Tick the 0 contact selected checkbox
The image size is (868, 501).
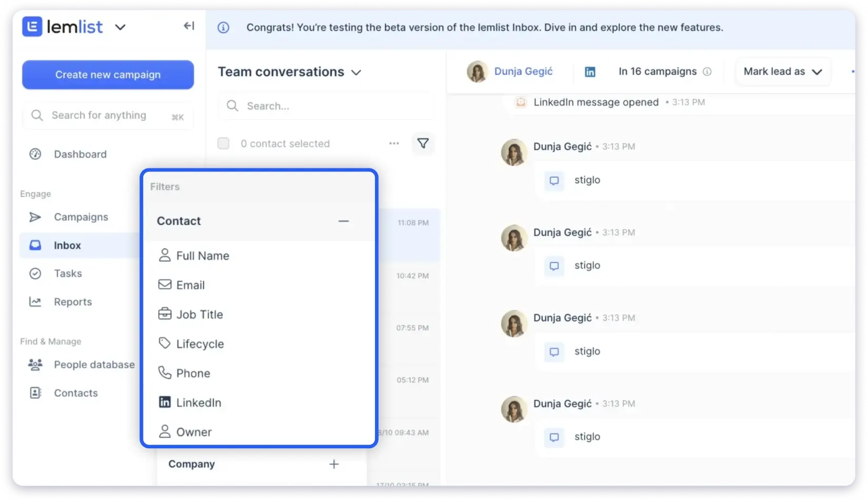point(223,143)
